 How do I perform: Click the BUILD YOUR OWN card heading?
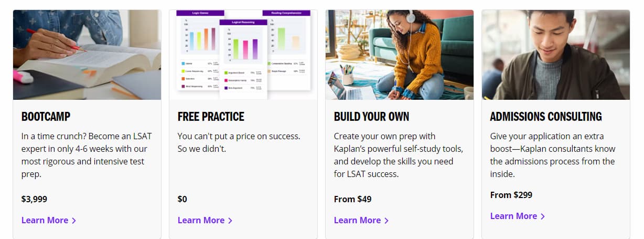(371, 117)
